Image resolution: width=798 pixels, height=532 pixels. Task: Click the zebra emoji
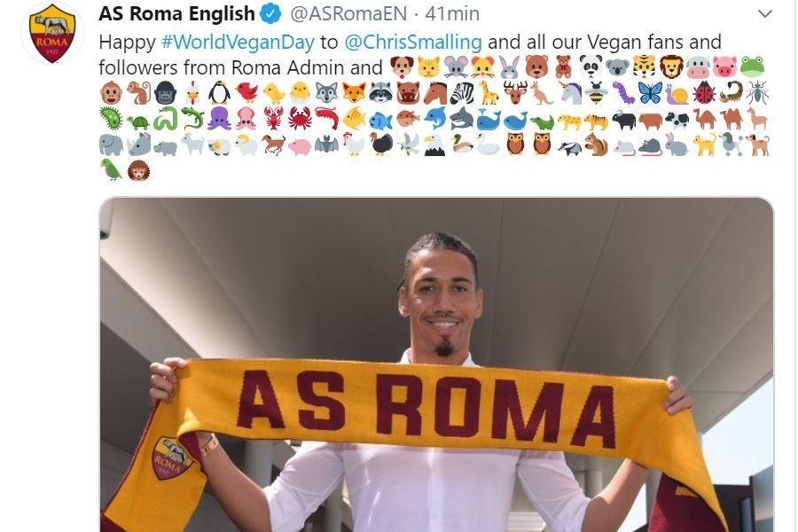point(462,93)
